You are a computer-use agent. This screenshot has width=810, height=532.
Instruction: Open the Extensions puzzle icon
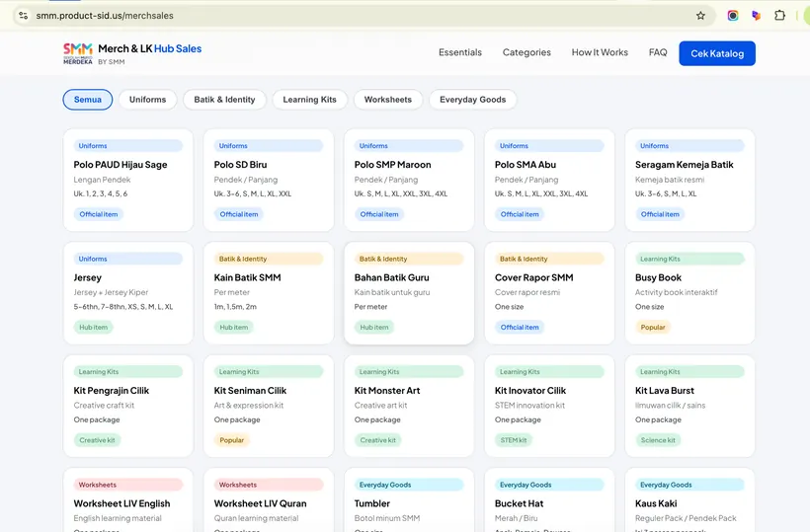coord(779,16)
